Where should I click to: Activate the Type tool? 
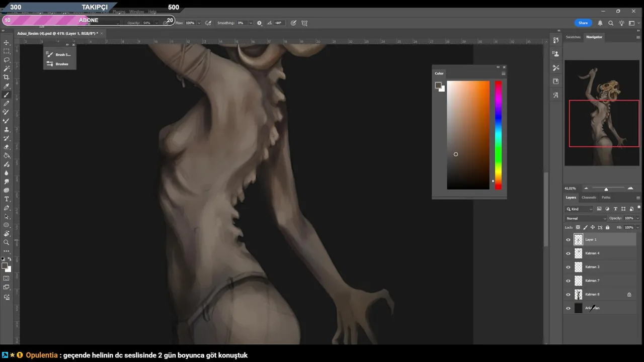coord(7,199)
